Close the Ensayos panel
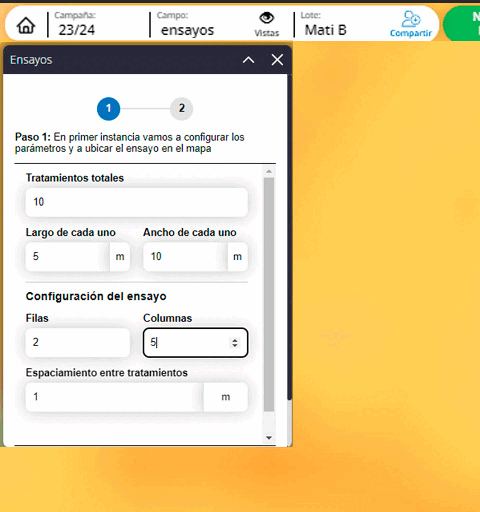 coord(277,60)
